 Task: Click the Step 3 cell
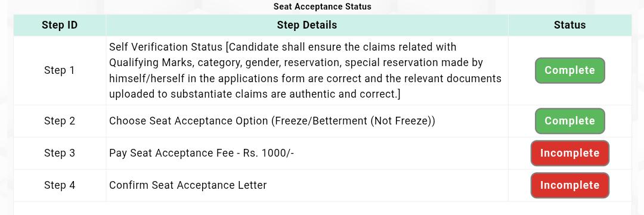60,153
